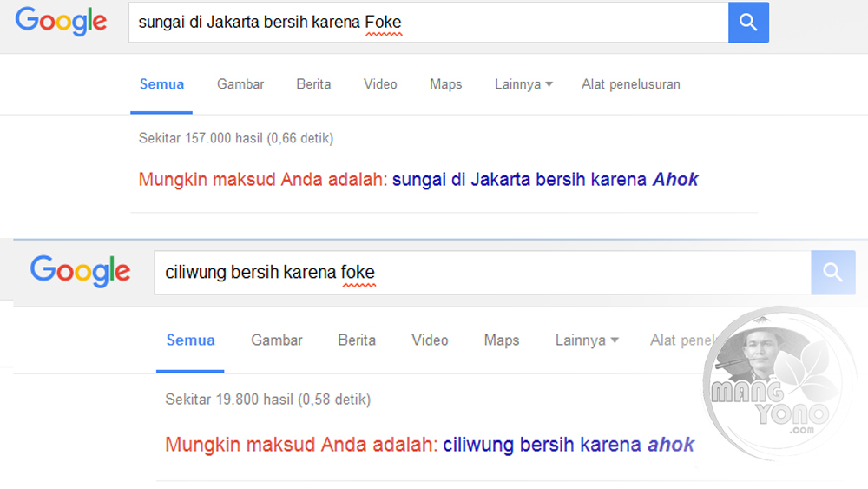Click the Google logo beside the ciliwung query
868x489 pixels.
click(x=80, y=271)
